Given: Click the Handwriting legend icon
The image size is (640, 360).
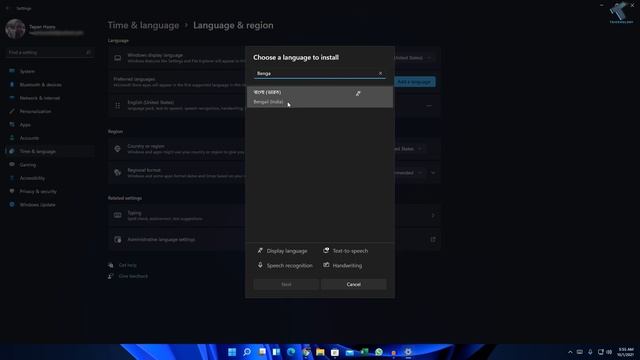Looking at the screenshot, I should click(x=326, y=265).
